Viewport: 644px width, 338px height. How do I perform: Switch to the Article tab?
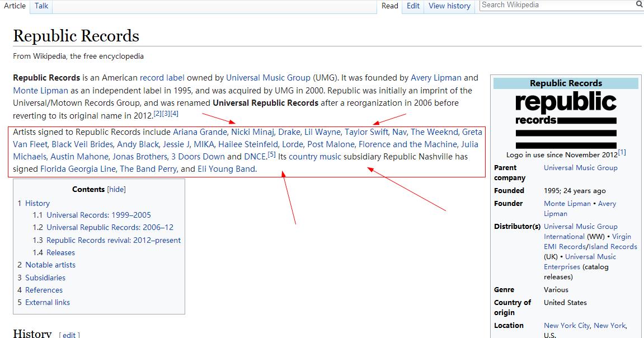point(15,6)
